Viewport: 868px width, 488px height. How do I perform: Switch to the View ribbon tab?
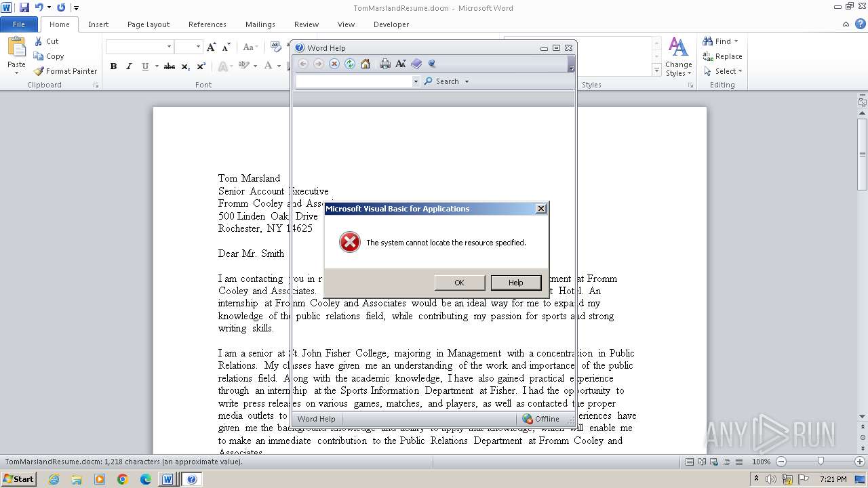click(x=346, y=24)
